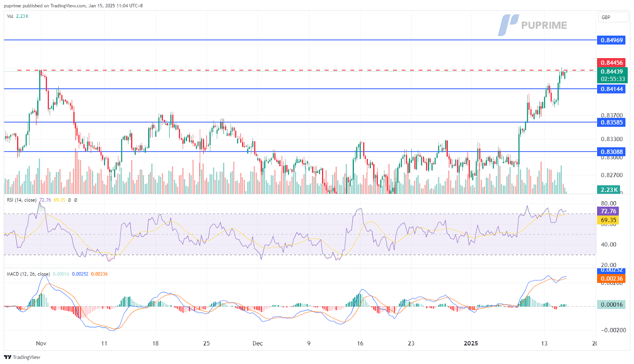
Task: Select the 0.00016 MACD axis label
Action: tap(611, 305)
